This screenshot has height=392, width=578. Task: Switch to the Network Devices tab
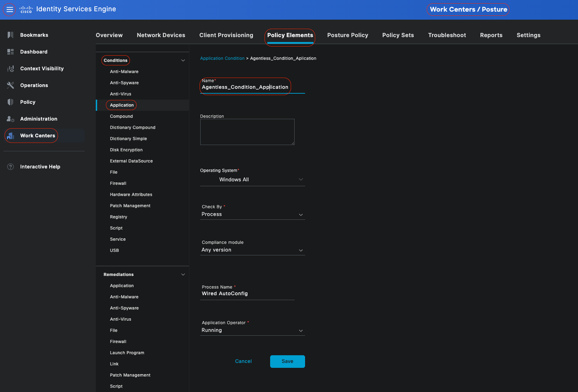(x=161, y=35)
